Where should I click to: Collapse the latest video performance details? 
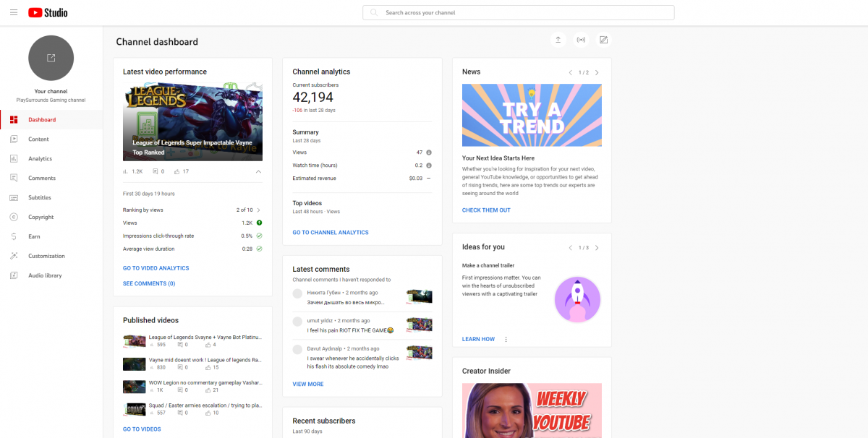[258, 172]
